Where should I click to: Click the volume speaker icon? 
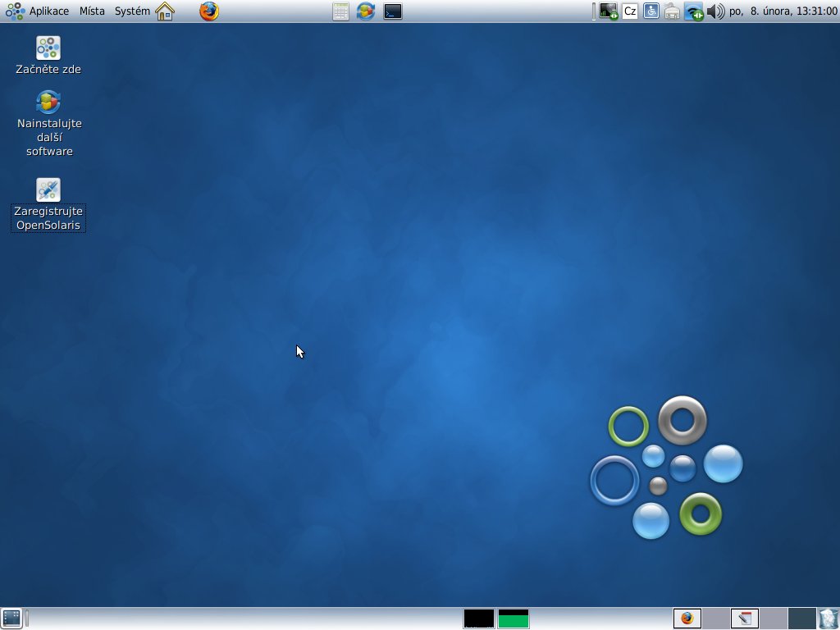click(715, 11)
